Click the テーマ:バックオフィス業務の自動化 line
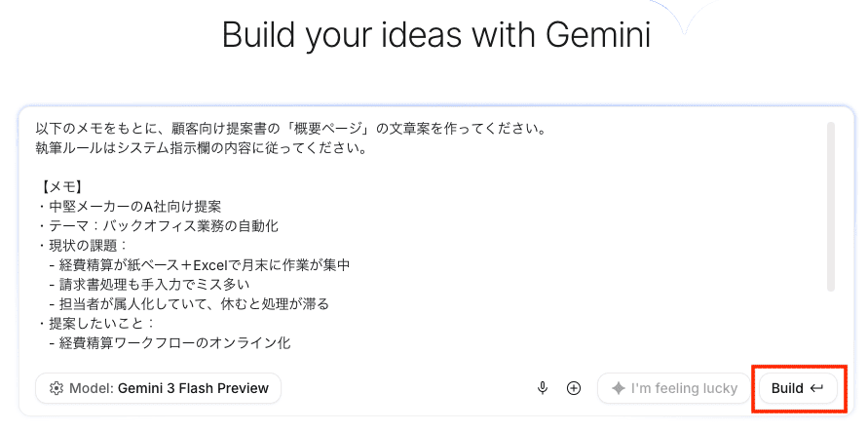Viewport: 868px width, 433px height. tap(157, 226)
